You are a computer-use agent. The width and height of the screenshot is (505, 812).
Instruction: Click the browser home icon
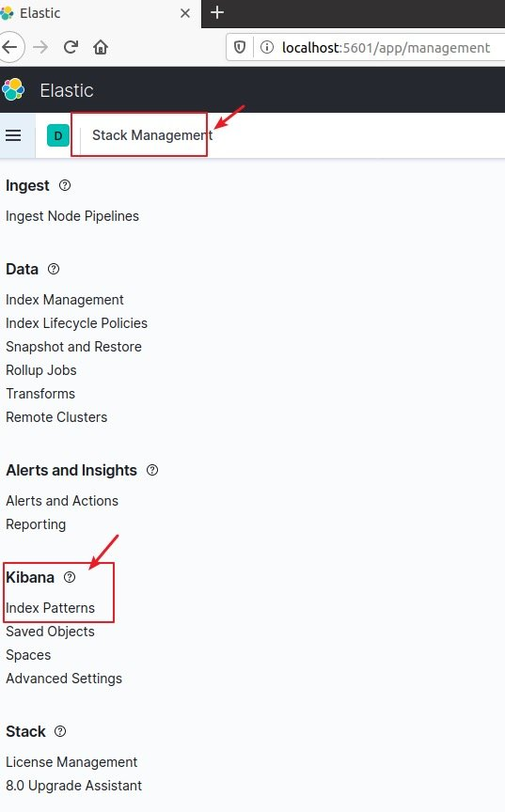(101, 48)
